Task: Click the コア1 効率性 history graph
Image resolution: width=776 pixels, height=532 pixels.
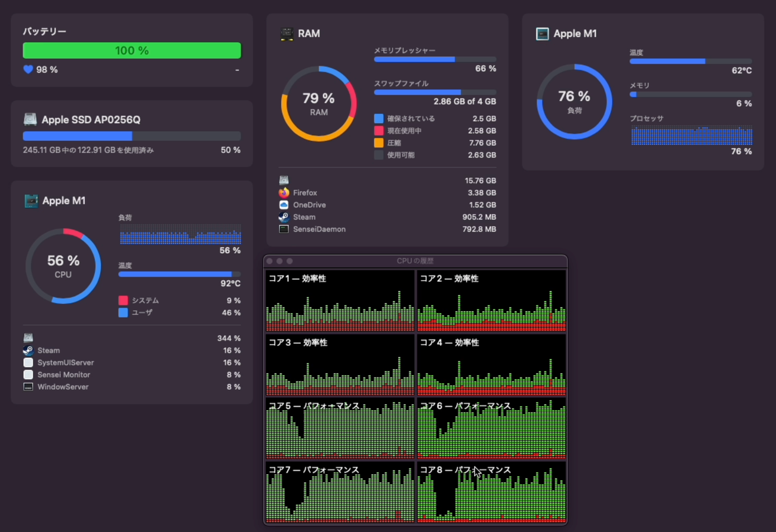Action: pyautogui.click(x=340, y=301)
